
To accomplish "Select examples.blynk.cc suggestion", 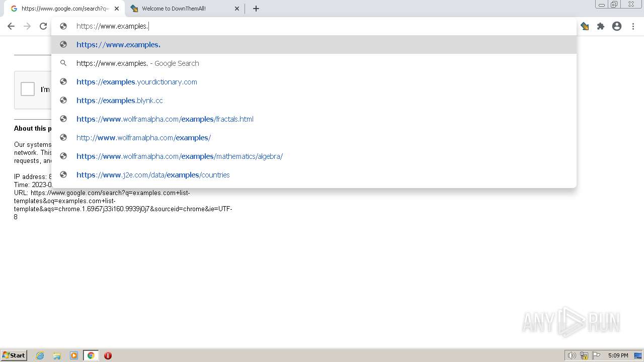I will coord(314,101).
